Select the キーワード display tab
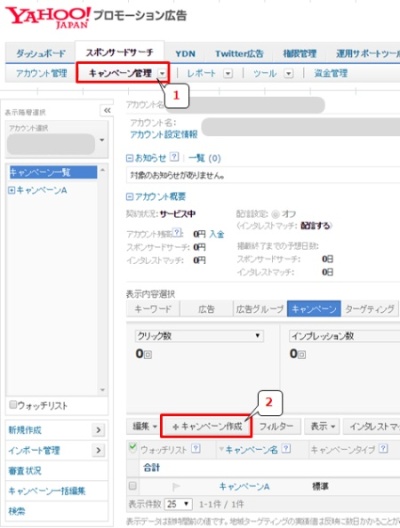Viewport: 400px width, 528px height. click(x=153, y=309)
